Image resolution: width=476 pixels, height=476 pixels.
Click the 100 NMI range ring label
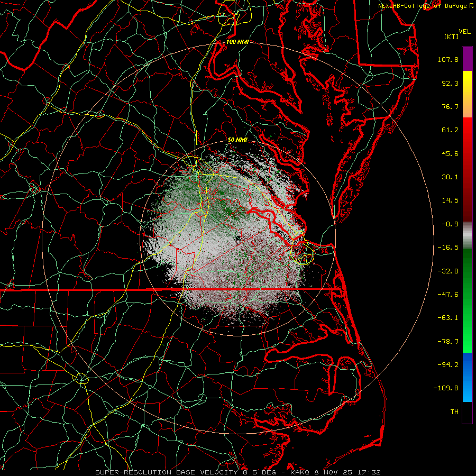tap(237, 42)
